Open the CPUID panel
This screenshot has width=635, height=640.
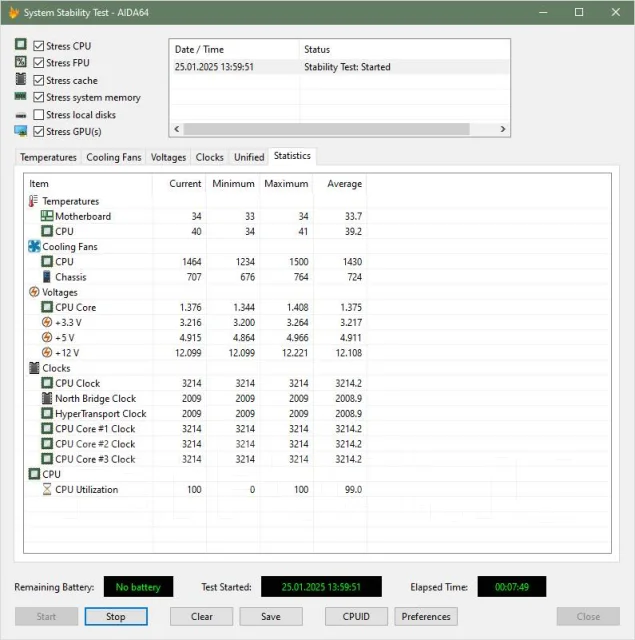point(356,616)
